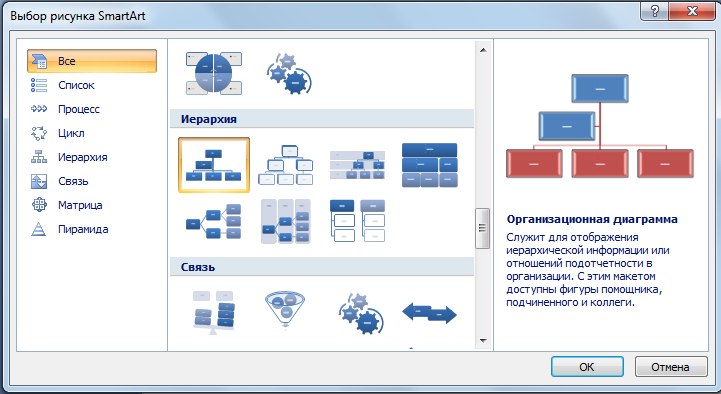The height and width of the screenshot is (394, 721).
Task: Switch to the Цикл category
Action: (92, 133)
